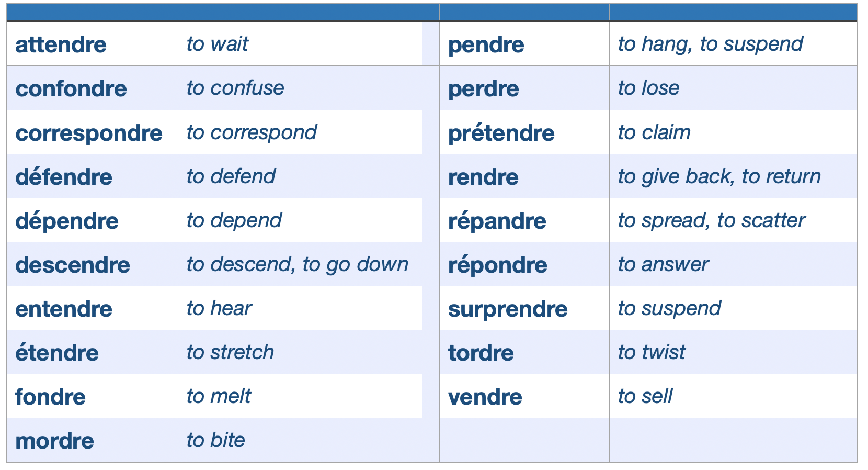Select the "to lose" translation
Image resolution: width=868 pixels, height=470 pixels.
pyautogui.click(x=648, y=88)
